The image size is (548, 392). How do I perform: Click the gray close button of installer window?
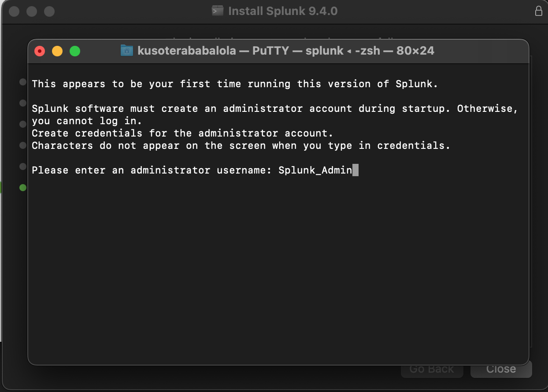point(14,11)
